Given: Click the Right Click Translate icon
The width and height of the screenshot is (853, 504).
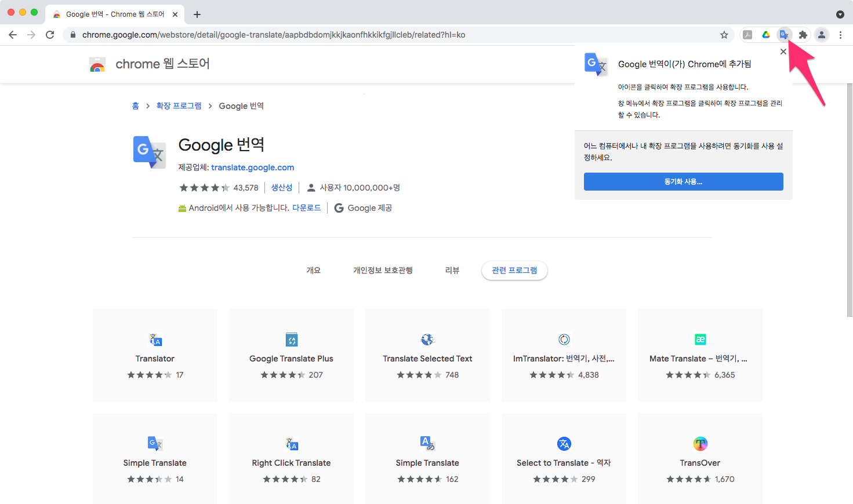Looking at the screenshot, I should [x=292, y=444].
